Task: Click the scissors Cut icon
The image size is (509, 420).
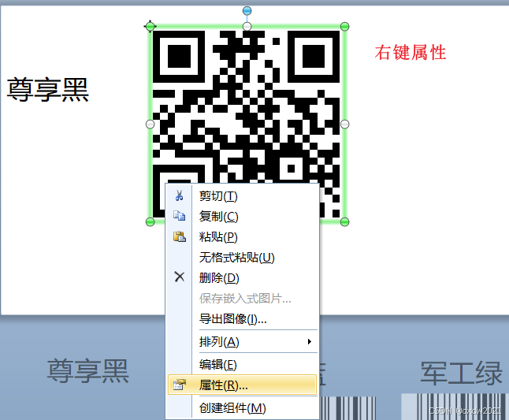Action: click(x=179, y=195)
